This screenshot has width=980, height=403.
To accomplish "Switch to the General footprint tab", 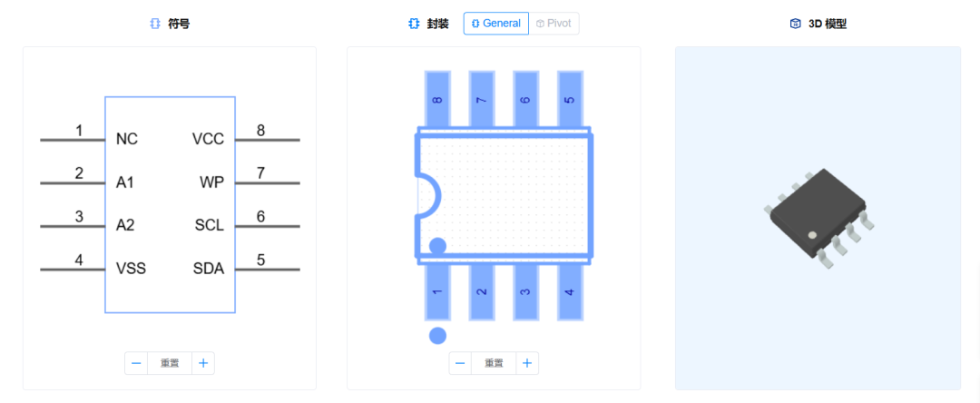I will pos(496,23).
